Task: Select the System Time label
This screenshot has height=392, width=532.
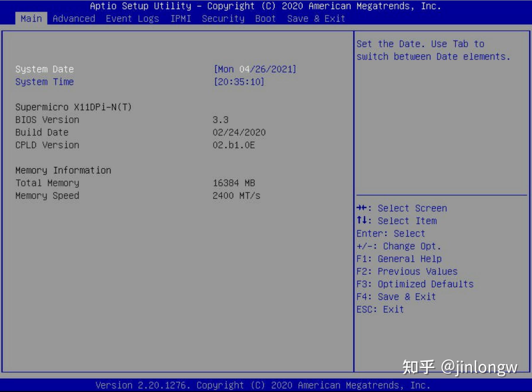Action: coord(44,82)
